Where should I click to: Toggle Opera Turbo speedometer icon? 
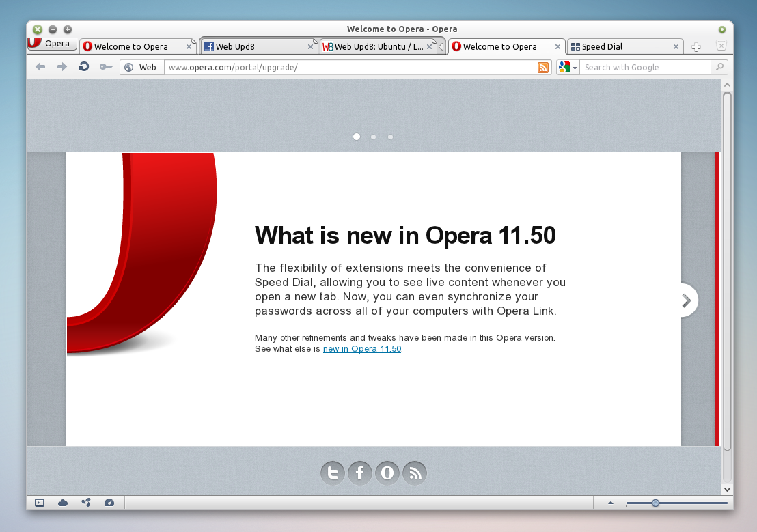click(109, 503)
